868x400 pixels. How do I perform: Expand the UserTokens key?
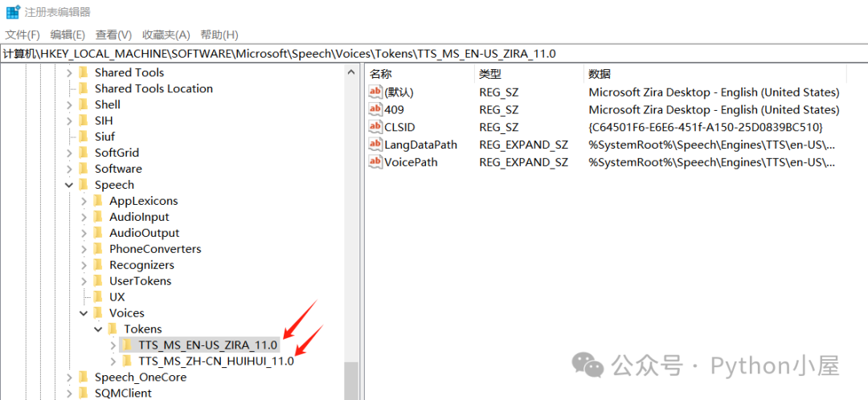tap(84, 281)
